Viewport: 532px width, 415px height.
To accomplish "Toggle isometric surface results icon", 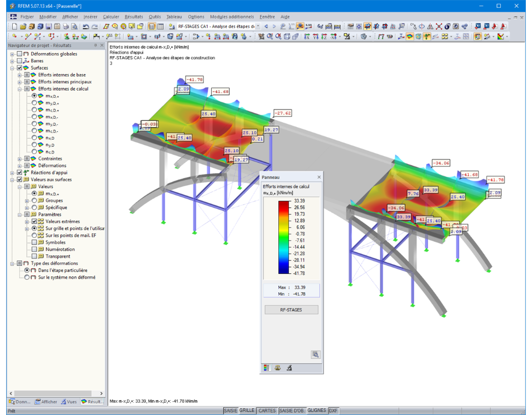I will click(x=410, y=36).
